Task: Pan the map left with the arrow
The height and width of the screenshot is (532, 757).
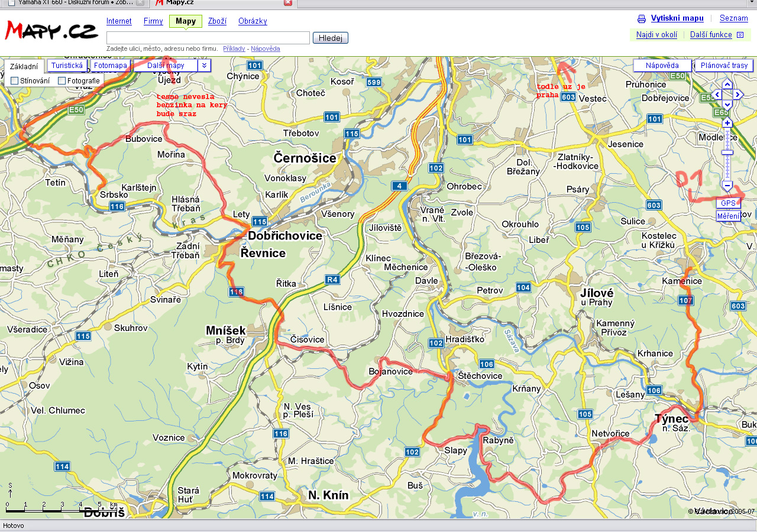Action: [x=717, y=95]
